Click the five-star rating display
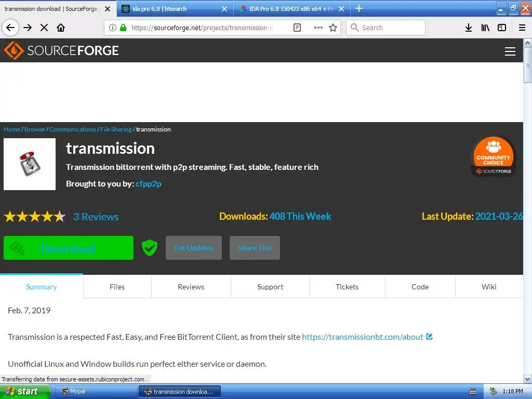 [x=35, y=217]
